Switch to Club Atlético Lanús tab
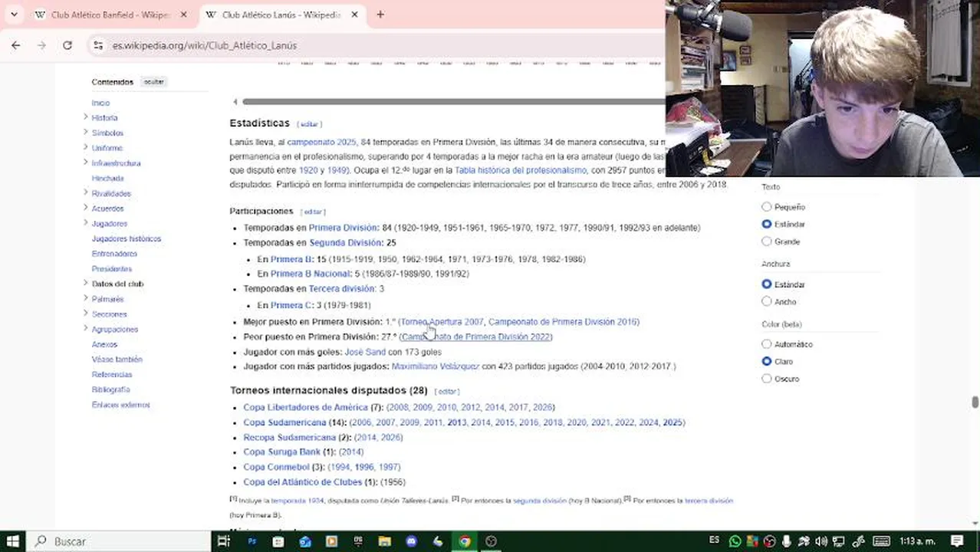This screenshot has height=552, width=980. pyautogui.click(x=281, y=15)
